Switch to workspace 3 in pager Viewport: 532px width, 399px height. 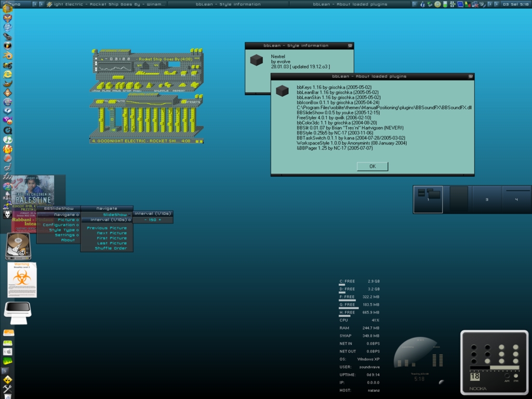487,199
